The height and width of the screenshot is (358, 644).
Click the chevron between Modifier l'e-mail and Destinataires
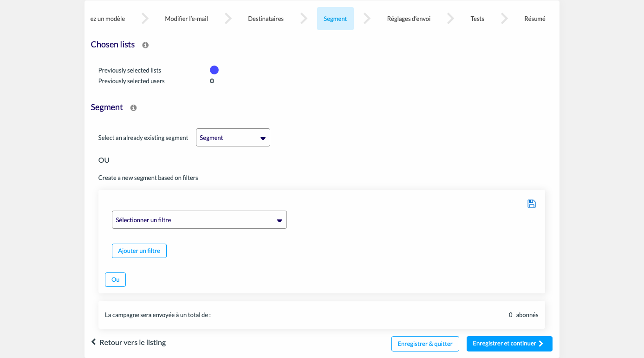pos(228,19)
